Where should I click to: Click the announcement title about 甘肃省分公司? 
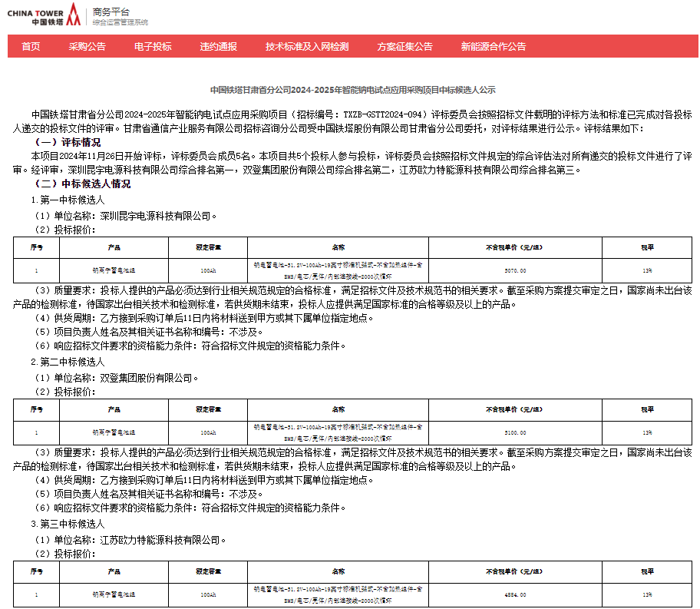353,86
